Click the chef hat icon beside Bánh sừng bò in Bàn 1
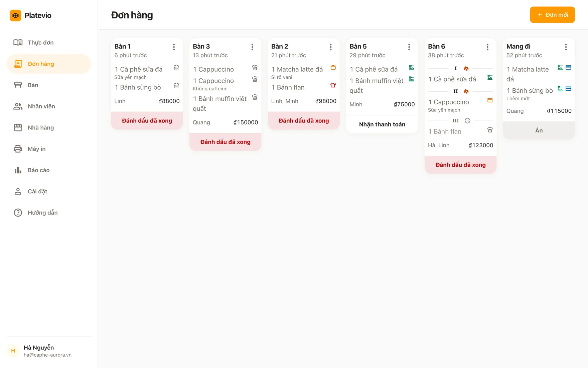Viewport: 588px width, 368px height. click(176, 86)
